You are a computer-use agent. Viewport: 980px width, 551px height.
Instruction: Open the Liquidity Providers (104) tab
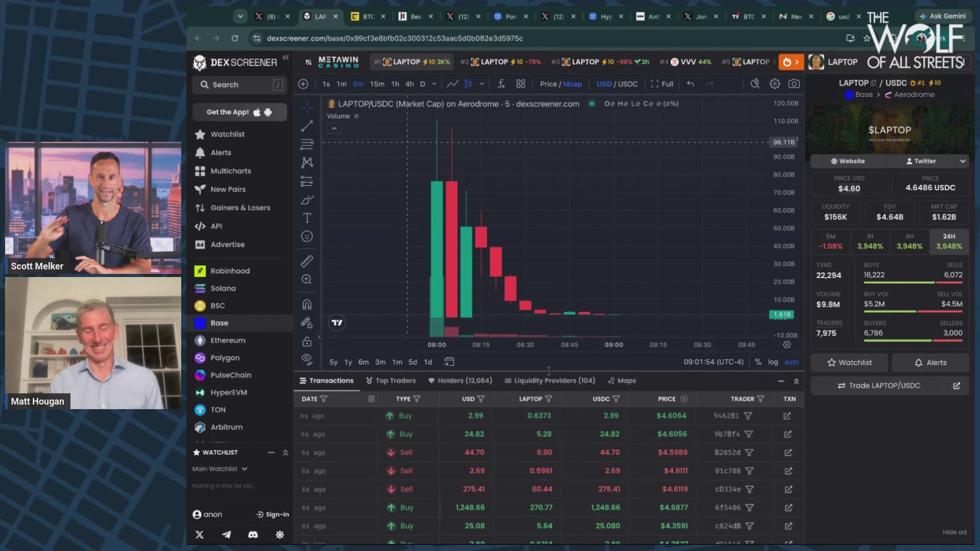tap(550, 381)
